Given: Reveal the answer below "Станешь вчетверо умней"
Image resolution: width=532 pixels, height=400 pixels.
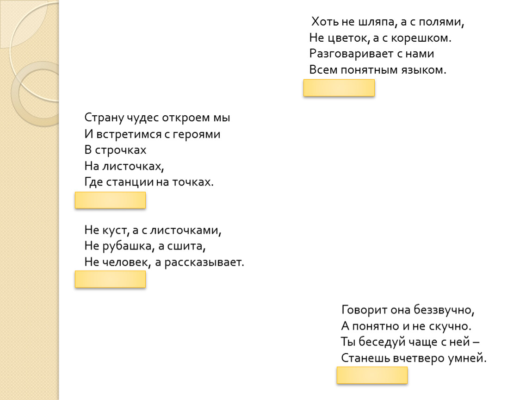Looking at the screenshot, I should pyautogui.click(x=372, y=375).
